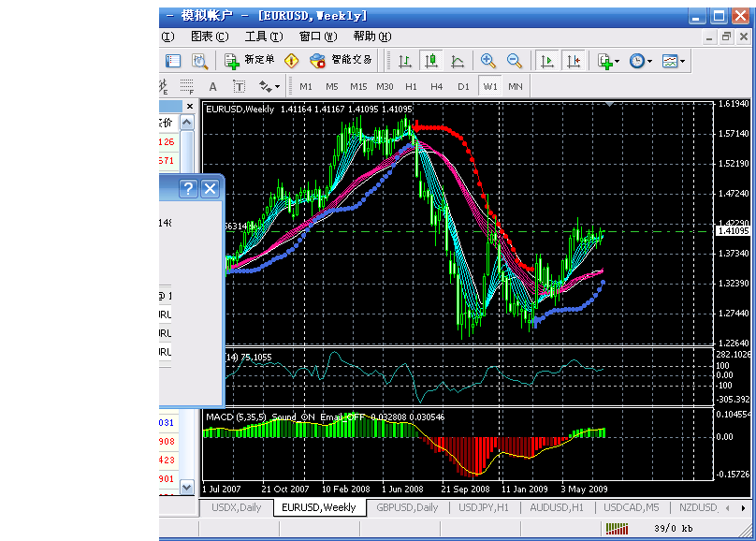Click the 1.41095 current price marker
Viewport: 756px width, 541px height.
coord(733,230)
